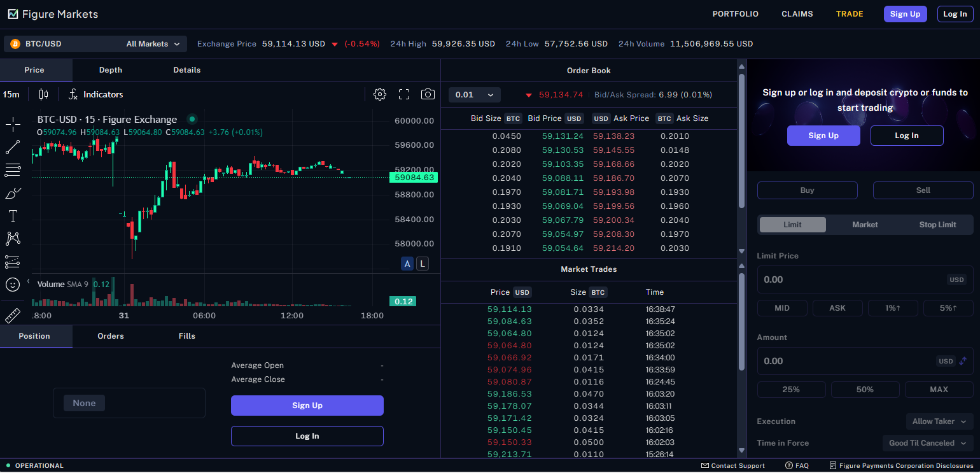Choose the Stop Limit order type
The width and height of the screenshot is (980, 473).
click(x=937, y=225)
